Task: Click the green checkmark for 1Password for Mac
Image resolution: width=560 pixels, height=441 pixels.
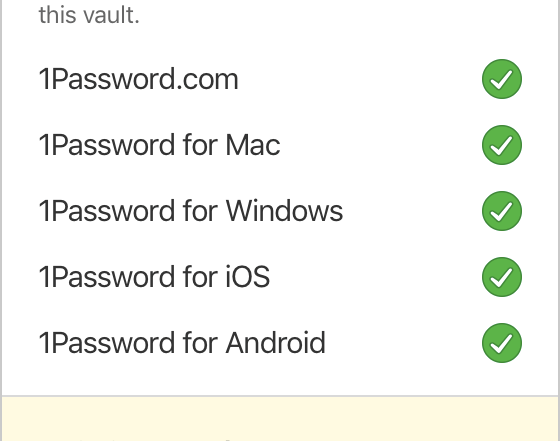Action: tap(502, 145)
